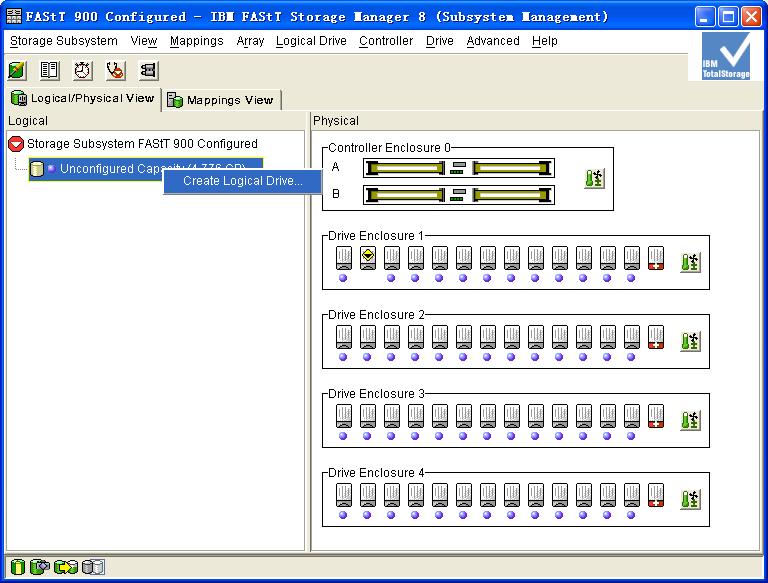This screenshot has width=768, height=583.
Task: Open the Logical Drive menu
Action: pyautogui.click(x=311, y=41)
